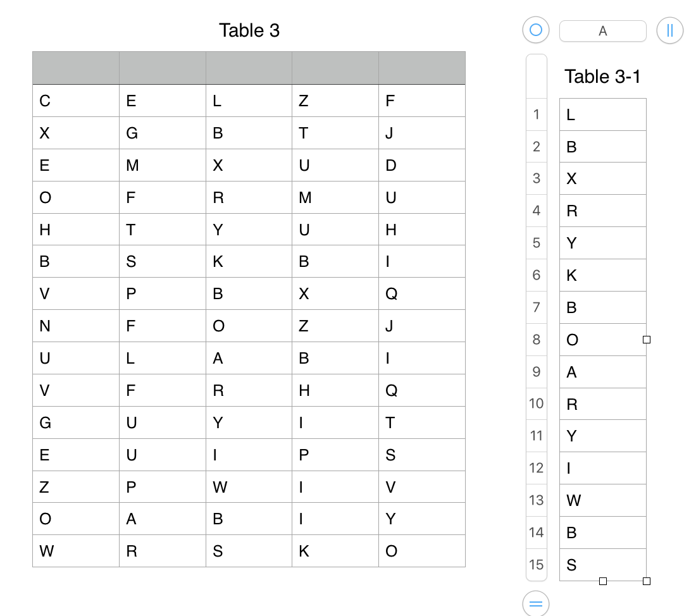This screenshot has width=696, height=616.
Task: Select cell containing W in Table 3-1
Action: [x=603, y=500]
